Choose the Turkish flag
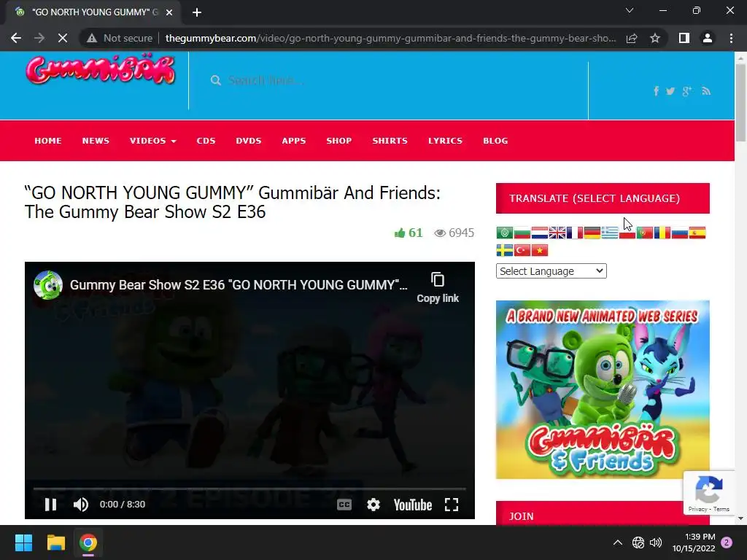Viewport: 747px width, 560px height. [x=522, y=250]
